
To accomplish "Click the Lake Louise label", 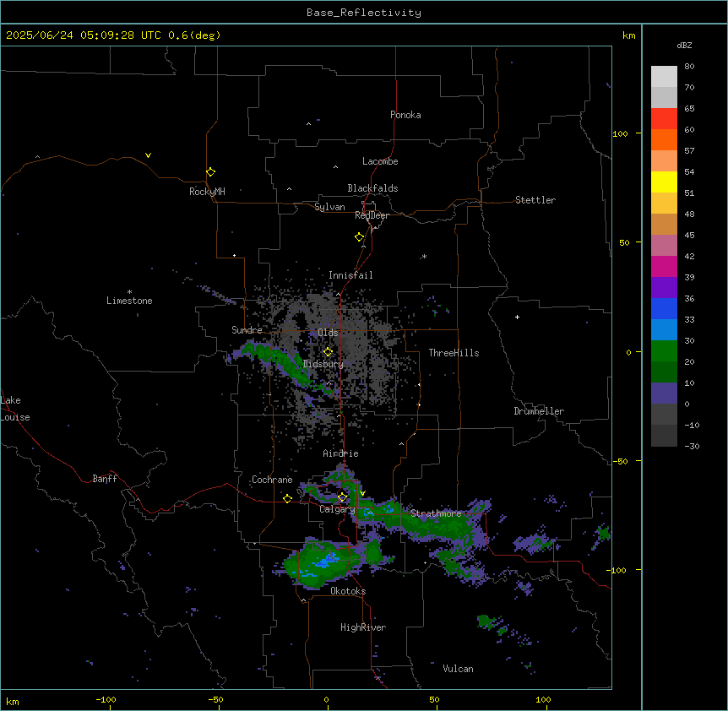I will (x=15, y=409).
